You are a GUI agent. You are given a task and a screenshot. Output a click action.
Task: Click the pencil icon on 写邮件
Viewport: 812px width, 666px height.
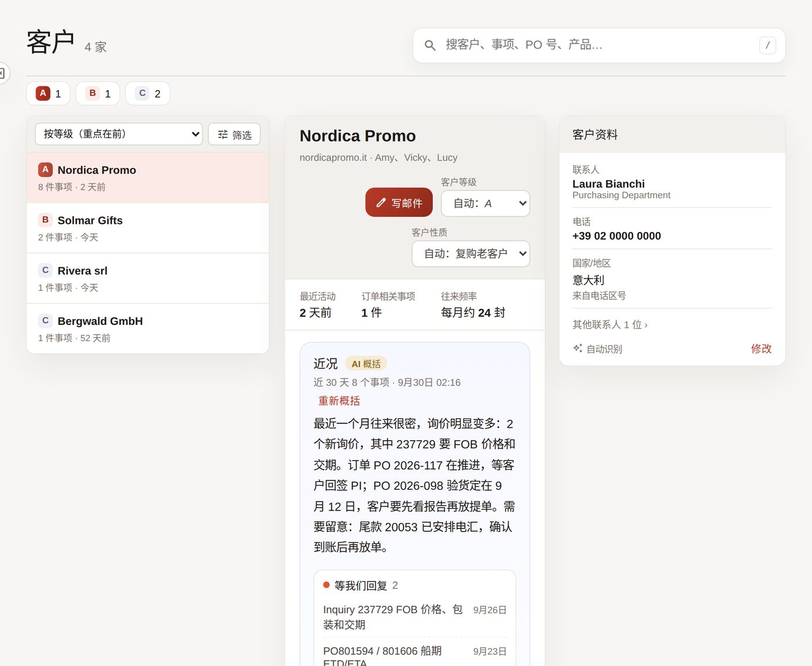(x=381, y=202)
